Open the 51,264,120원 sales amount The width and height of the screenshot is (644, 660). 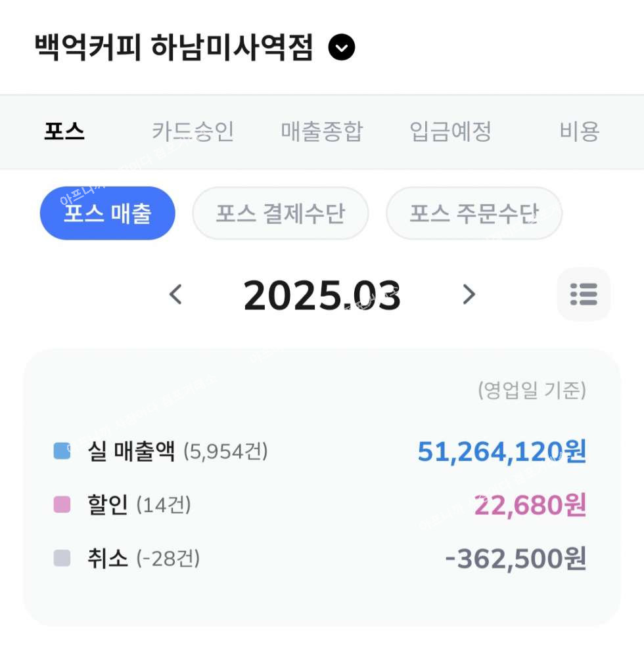pos(501,451)
